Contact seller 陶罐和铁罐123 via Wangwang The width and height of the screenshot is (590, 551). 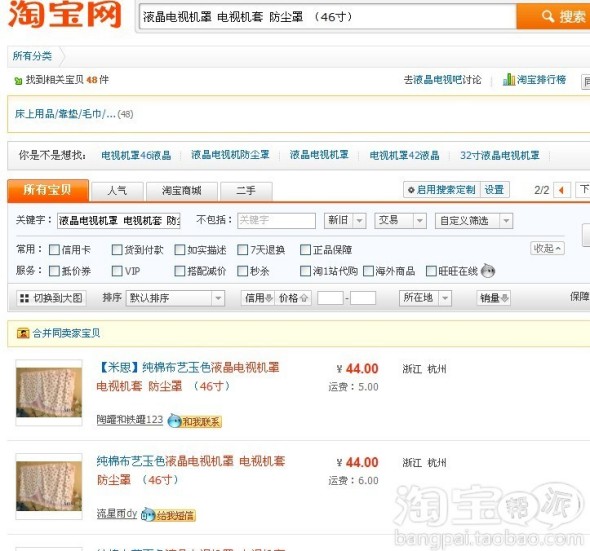coord(195,421)
